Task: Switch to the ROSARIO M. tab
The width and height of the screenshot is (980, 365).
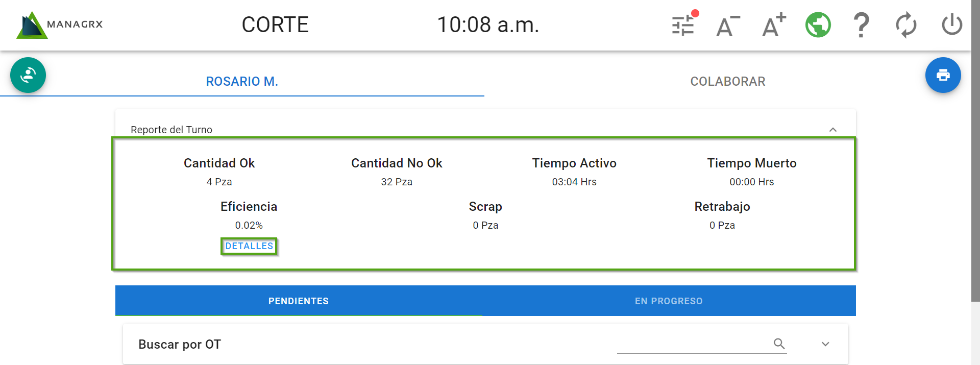Action: click(242, 82)
